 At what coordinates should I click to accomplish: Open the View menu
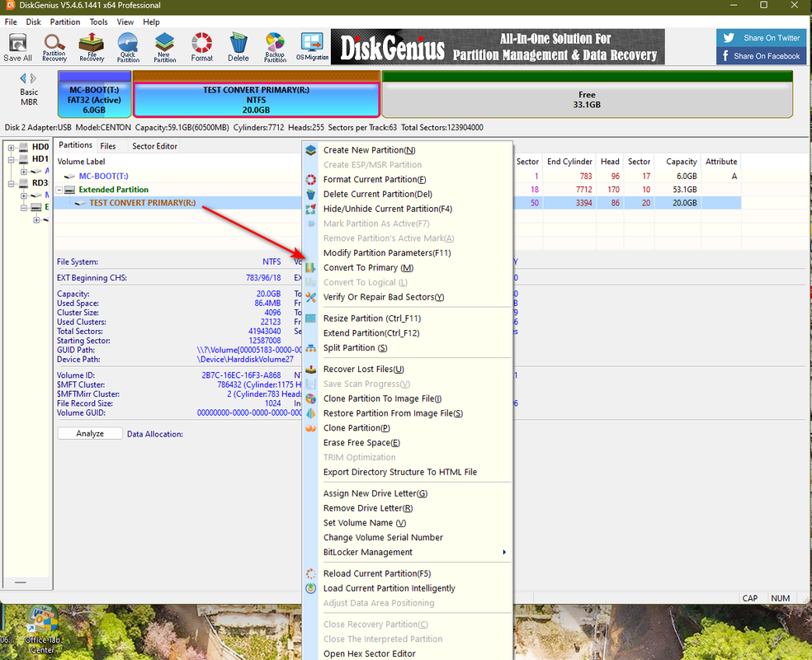click(125, 21)
